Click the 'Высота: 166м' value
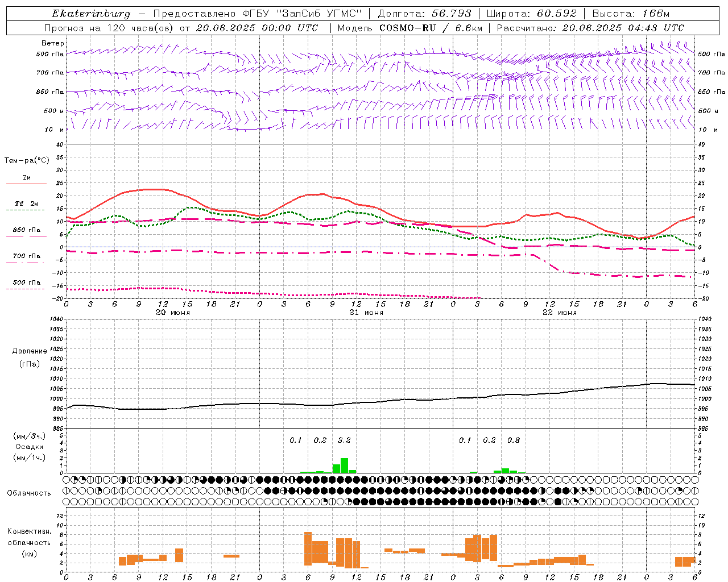 (631, 14)
